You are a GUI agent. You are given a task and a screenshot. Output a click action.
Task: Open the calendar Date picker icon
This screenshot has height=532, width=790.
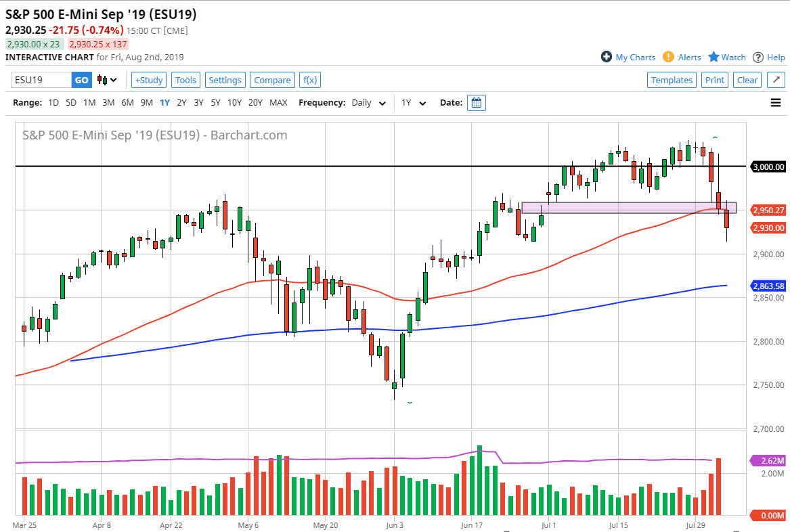476,102
